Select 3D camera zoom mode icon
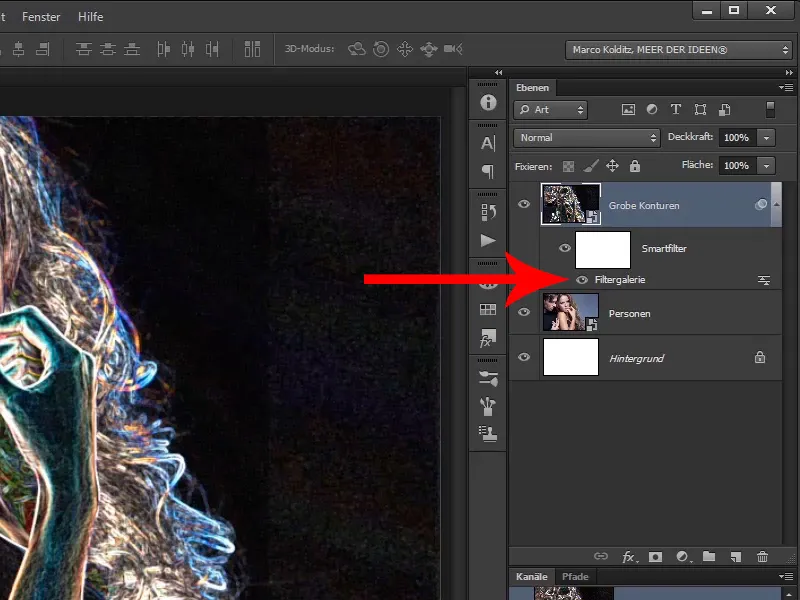 tap(453, 49)
